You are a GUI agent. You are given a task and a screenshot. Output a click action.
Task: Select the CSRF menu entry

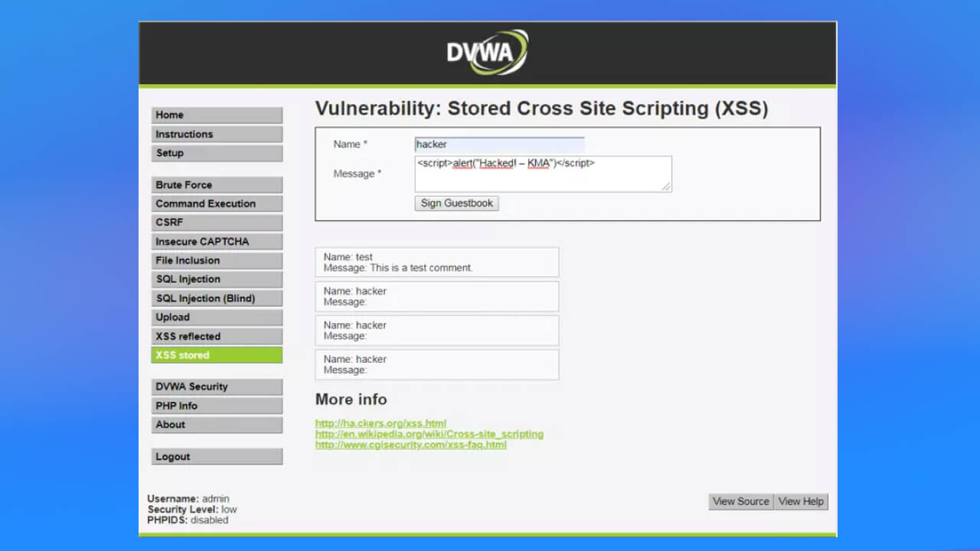[x=217, y=223]
